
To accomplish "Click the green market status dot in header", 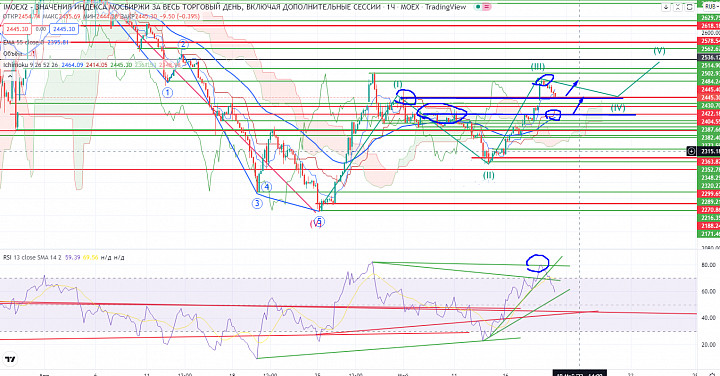I will pos(478,7).
